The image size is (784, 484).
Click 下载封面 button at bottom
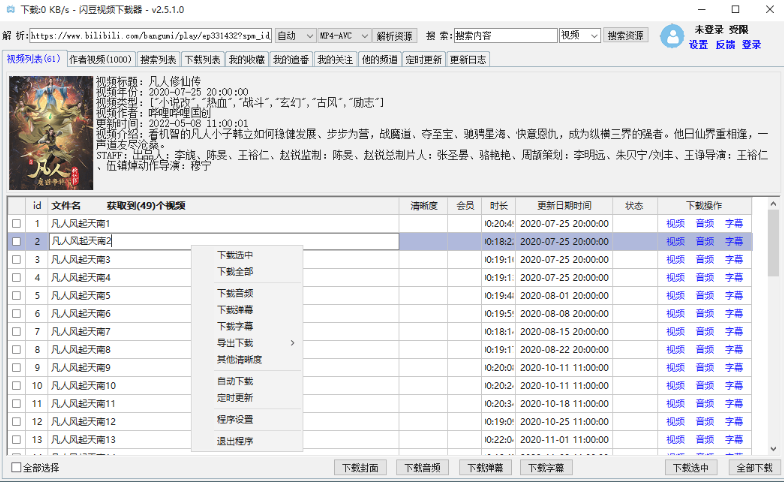tap(360, 468)
